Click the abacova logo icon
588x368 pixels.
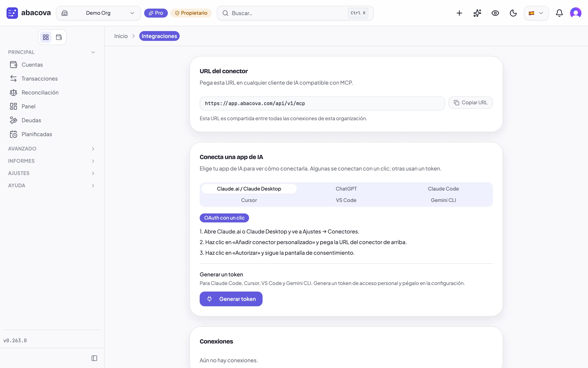pos(12,13)
